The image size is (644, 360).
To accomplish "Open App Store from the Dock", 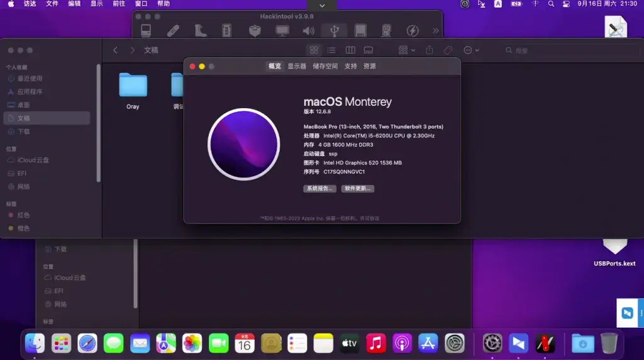I will 428,343.
